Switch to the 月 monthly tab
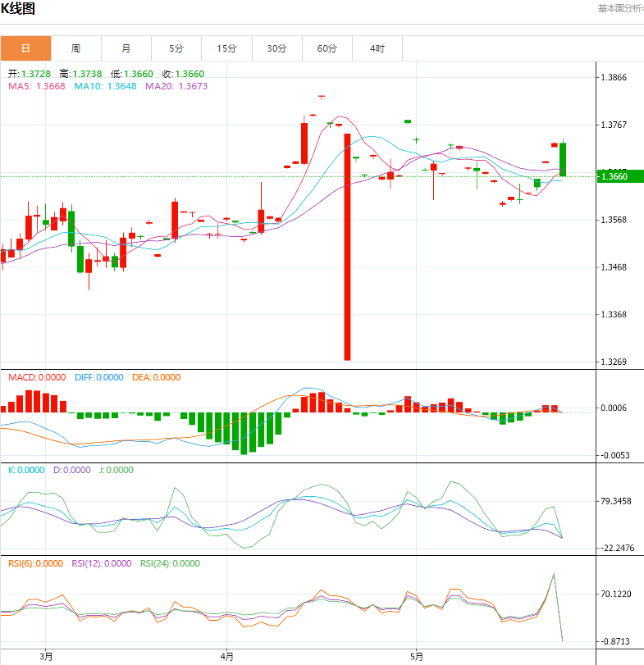 pos(126,48)
